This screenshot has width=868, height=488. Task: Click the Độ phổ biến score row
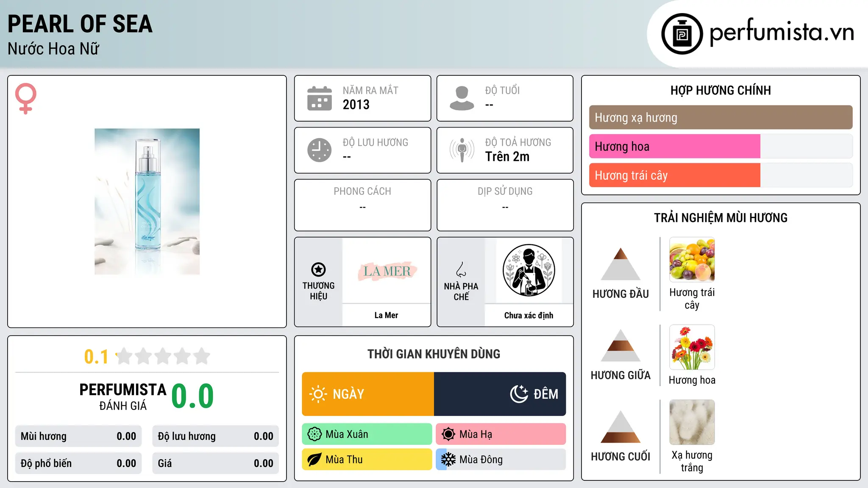(x=78, y=463)
